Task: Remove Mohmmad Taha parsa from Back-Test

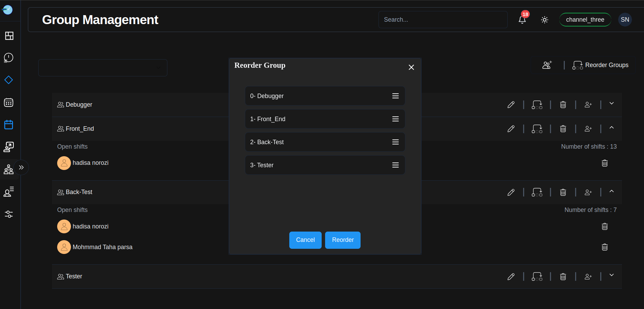Action: point(605,247)
